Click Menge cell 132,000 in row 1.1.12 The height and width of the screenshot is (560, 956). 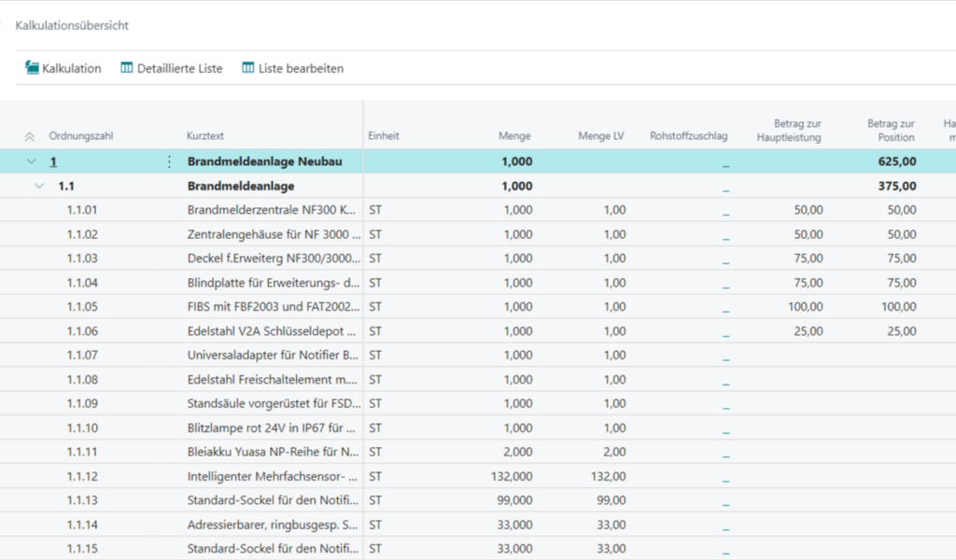[x=513, y=477]
